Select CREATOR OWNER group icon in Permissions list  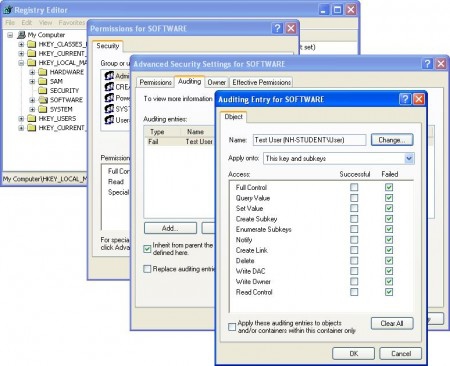tap(109, 87)
